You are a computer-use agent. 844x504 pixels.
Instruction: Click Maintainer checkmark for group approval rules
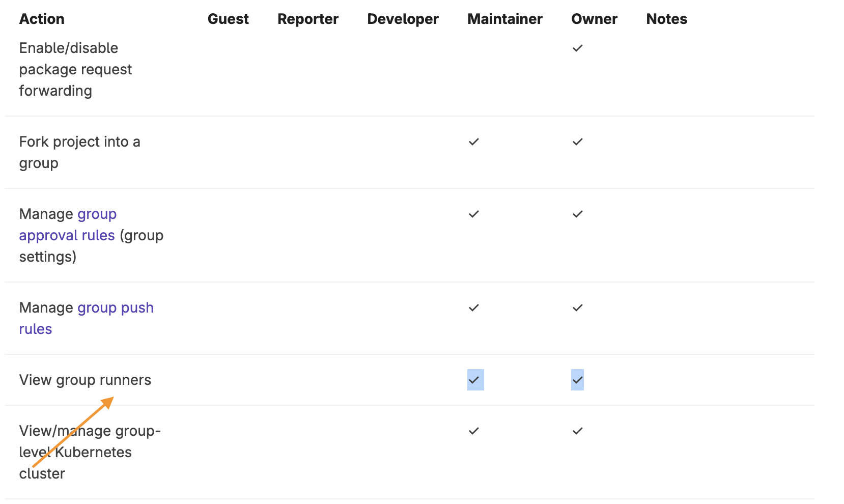(x=474, y=214)
